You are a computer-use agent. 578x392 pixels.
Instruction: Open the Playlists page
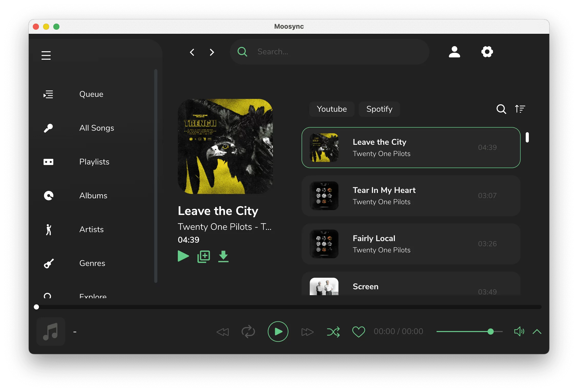(94, 162)
